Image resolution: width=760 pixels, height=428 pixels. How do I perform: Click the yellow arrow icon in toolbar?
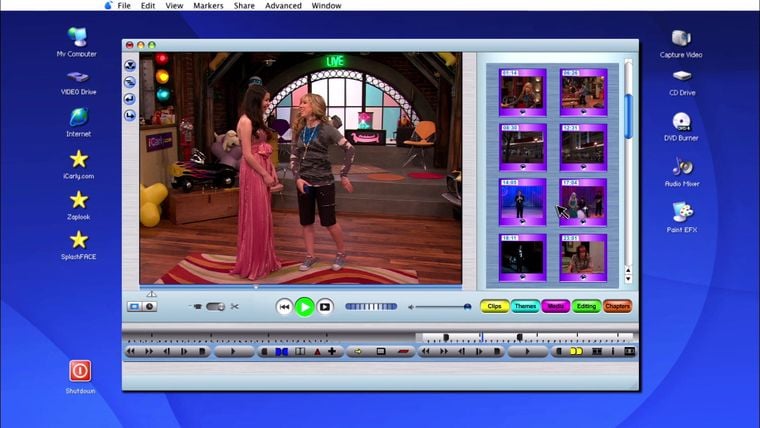[358, 351]
